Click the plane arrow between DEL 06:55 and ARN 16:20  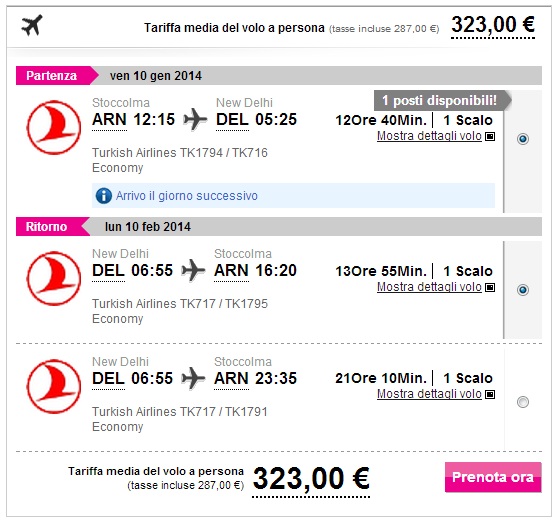[193, 271]
